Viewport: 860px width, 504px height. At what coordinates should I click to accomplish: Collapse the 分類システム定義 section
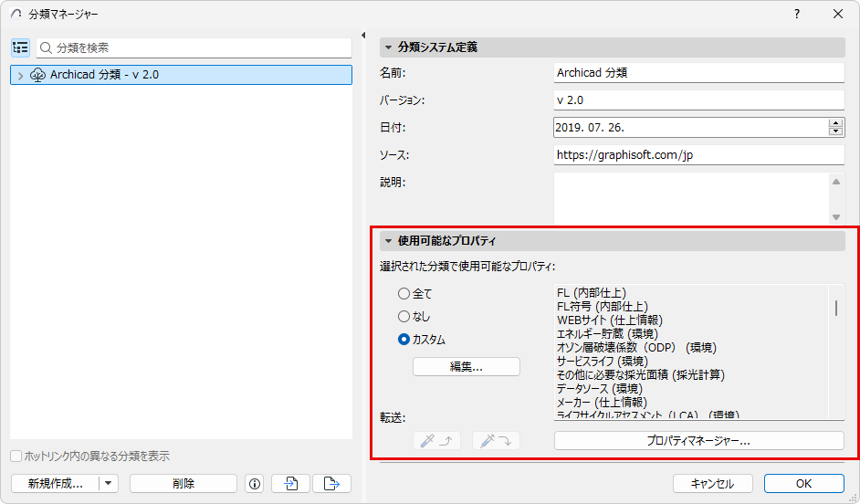(388, 47)
